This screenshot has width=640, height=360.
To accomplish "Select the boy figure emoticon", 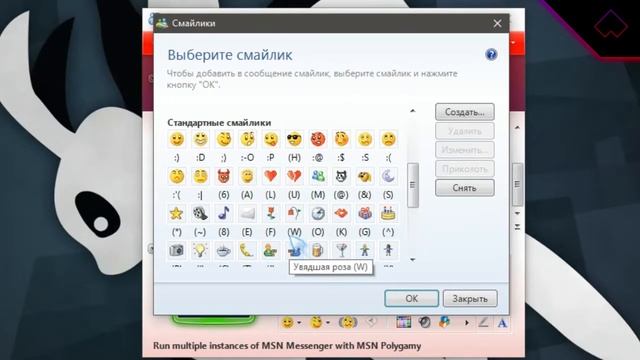I will [x=365, y=250].
